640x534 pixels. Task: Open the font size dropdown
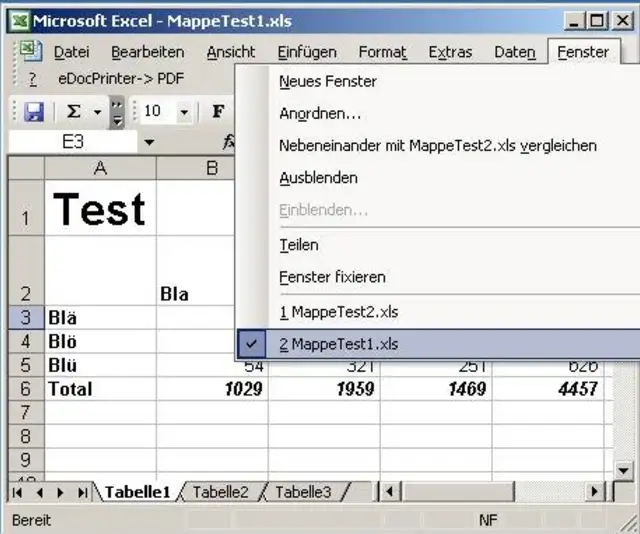(x=184, y=112)
